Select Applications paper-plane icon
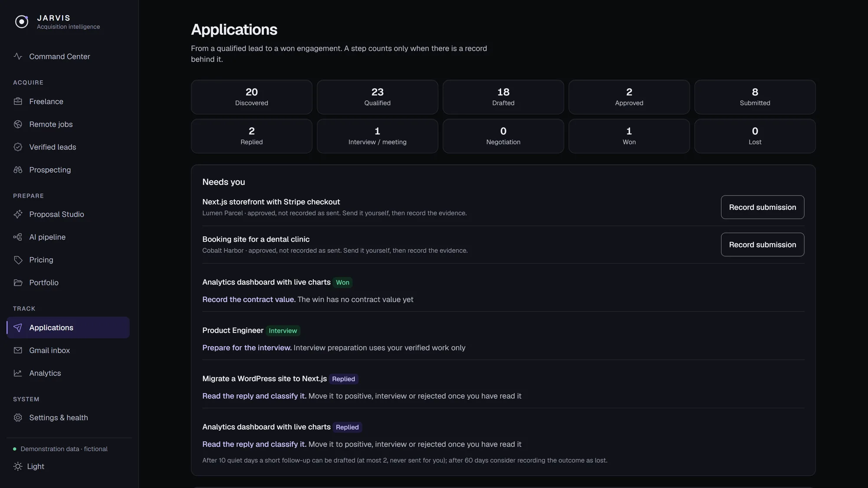The height and width of the screenshot is (488, 868). (18, 328)
